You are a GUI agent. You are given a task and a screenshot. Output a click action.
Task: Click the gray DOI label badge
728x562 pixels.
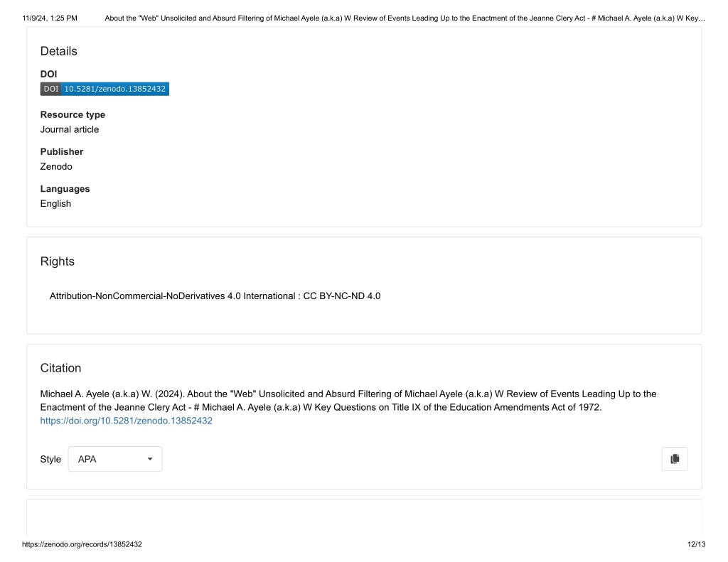(x=51, y=89)
